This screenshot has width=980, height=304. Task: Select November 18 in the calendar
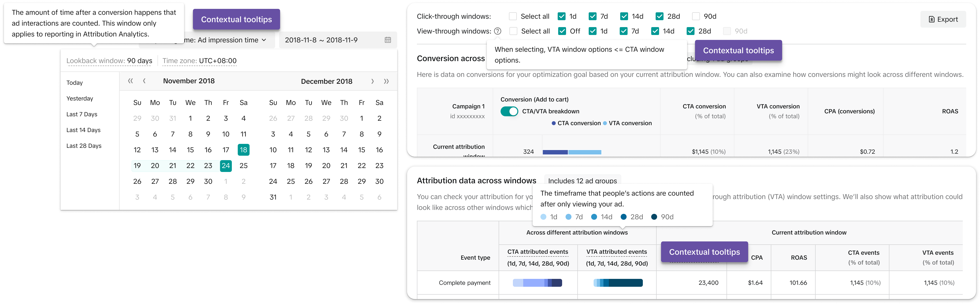(x=243, y=150)
